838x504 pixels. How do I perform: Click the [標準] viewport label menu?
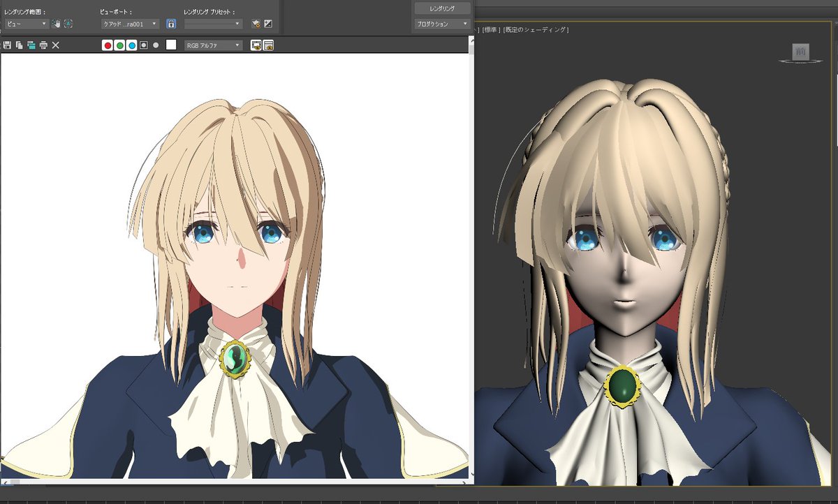[x=491, y=30]
